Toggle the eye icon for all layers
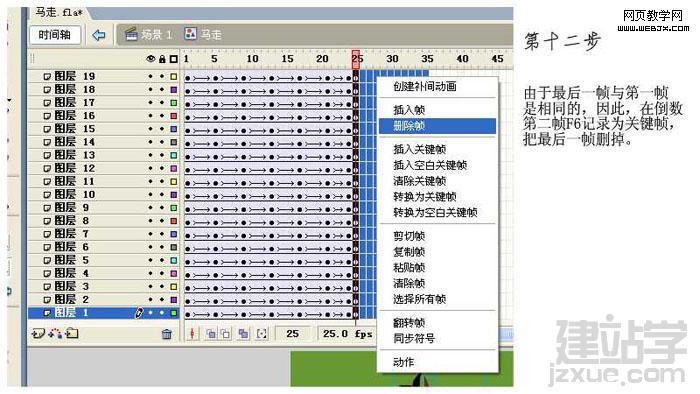 [x=150, y=59]
